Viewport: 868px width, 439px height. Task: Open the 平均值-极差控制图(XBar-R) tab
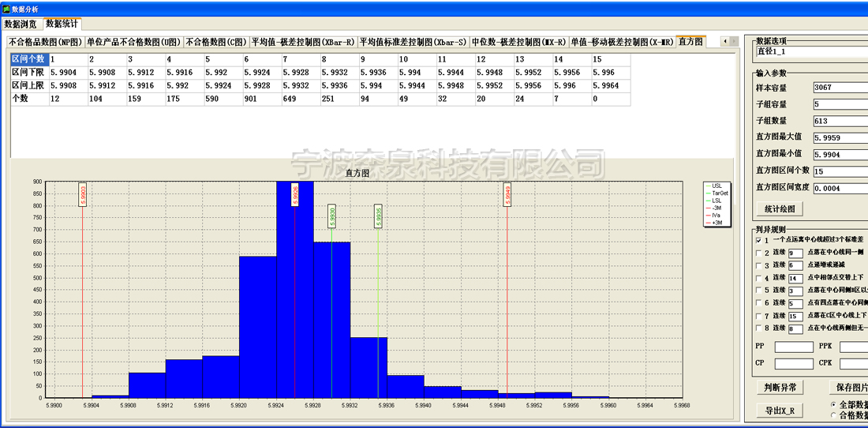303,42
